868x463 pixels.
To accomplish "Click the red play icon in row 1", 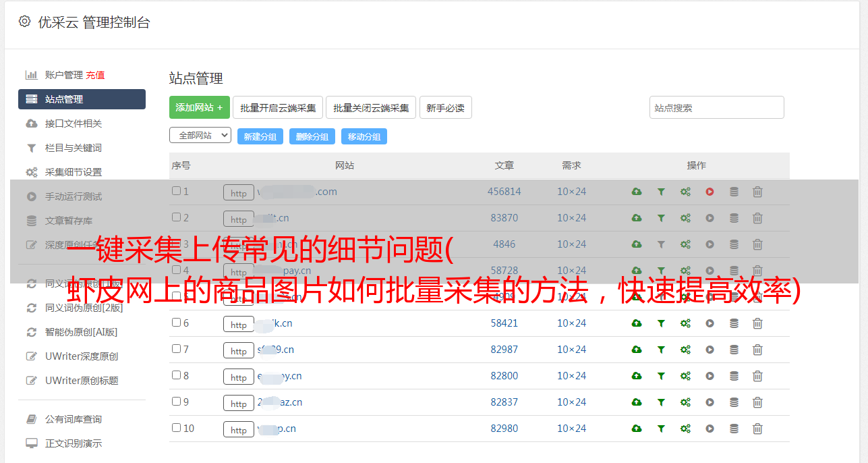I will coord(710,192).
